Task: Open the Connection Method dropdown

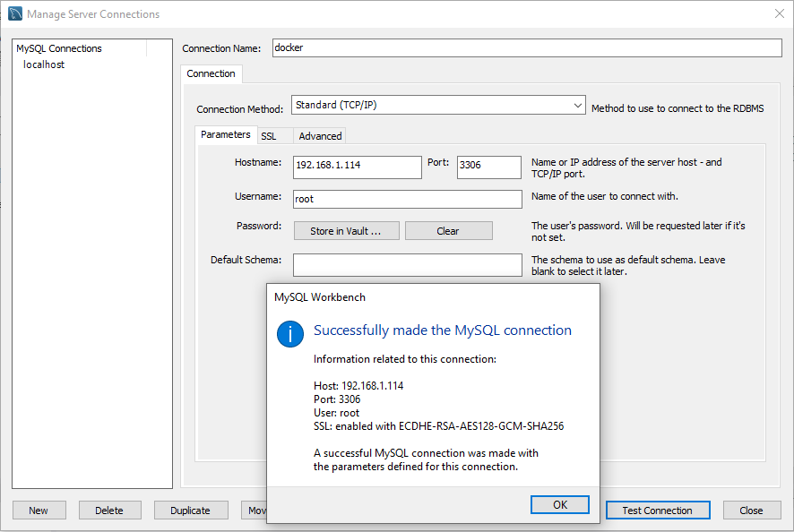Action: tap(438, 106)
